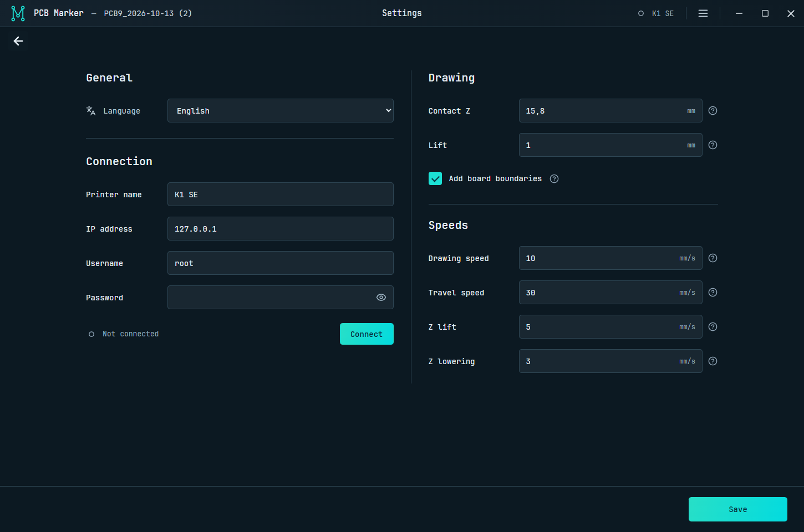Show help for Lift field

point(713,145)
